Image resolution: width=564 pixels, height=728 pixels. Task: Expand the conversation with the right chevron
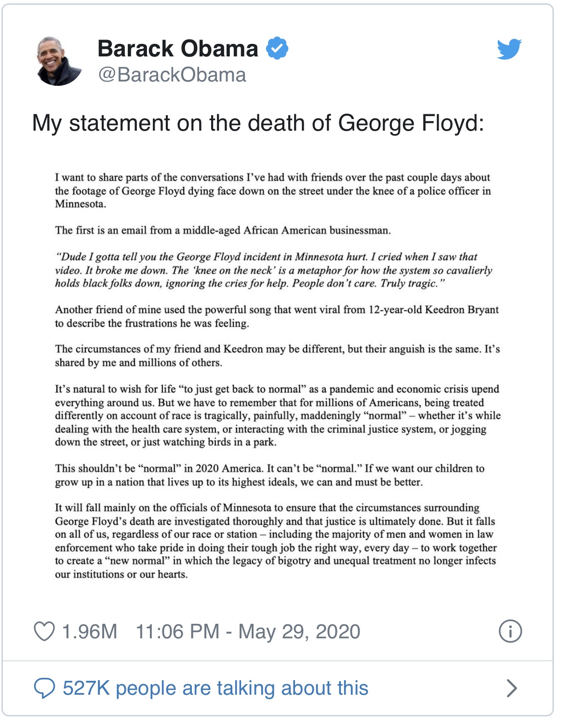[511, 688]
